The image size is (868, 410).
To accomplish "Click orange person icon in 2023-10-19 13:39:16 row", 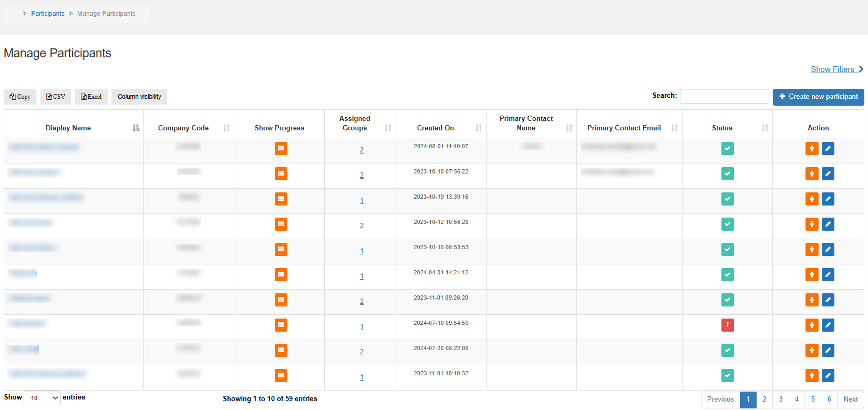I will point(812,199).
